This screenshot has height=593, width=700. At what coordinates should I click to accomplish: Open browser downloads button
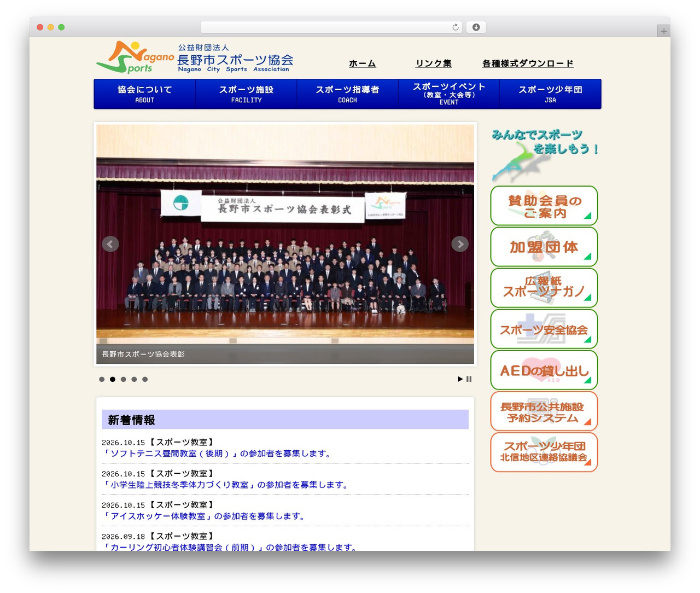coord(476,27)
